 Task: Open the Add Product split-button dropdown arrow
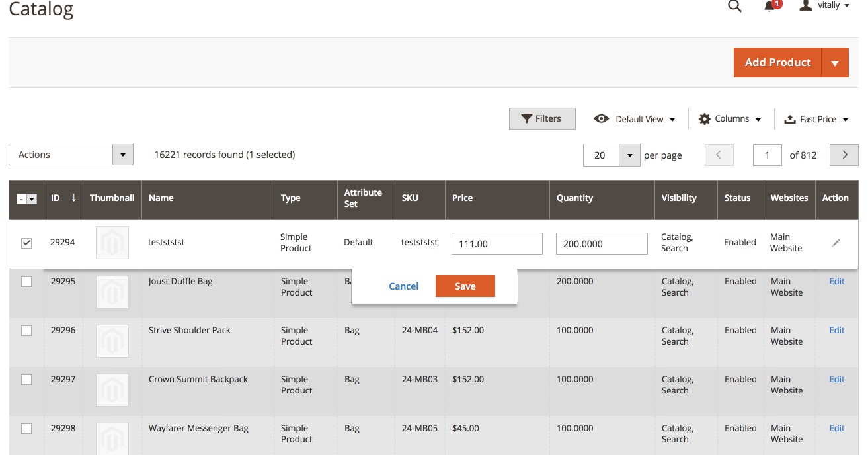click(x=836, y=62)
